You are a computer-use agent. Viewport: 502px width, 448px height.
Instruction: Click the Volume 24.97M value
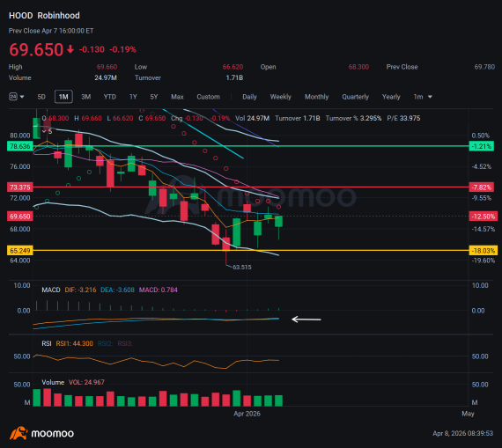[106, 77]
